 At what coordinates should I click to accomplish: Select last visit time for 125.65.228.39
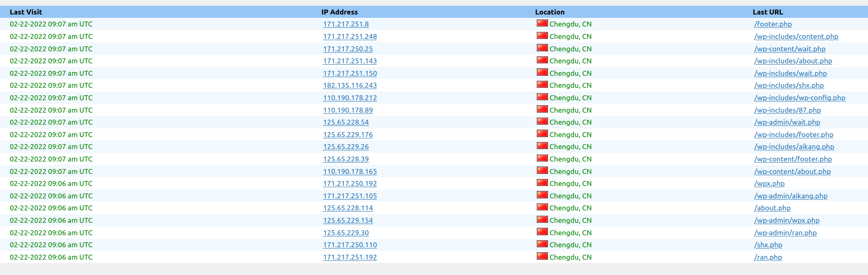pos(51,159)
